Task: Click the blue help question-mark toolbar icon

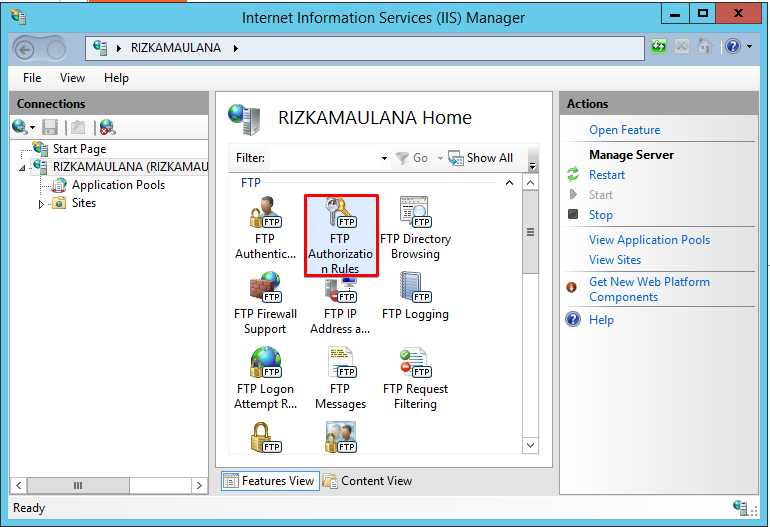Action: click(733, 47)
